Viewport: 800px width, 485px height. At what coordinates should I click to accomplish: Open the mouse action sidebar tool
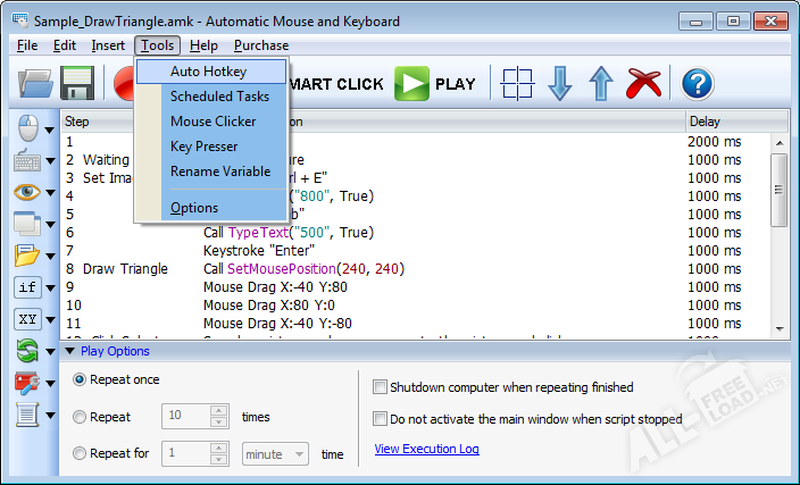pyautogui.click(x=28, y=128)
